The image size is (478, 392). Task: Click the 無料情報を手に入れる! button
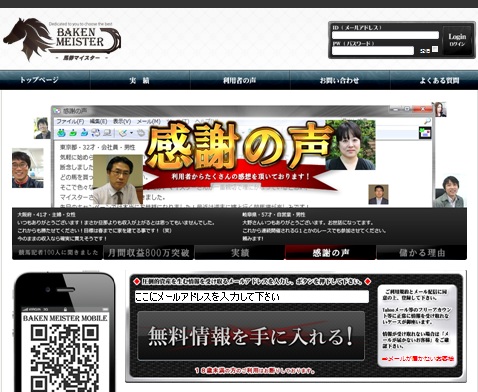click(x=251, y=336)
